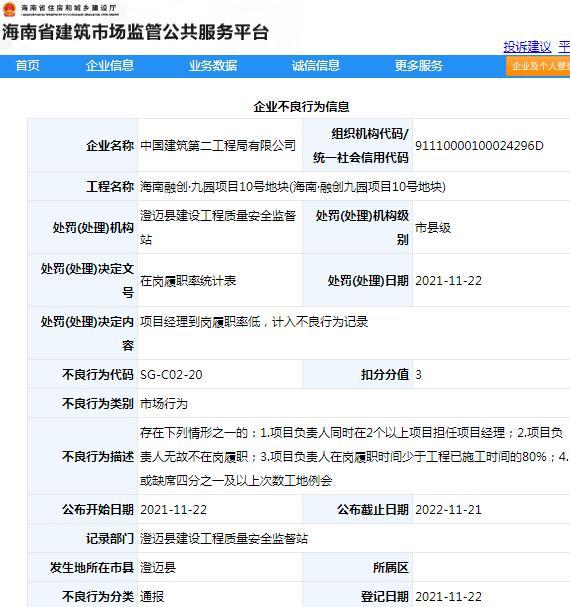The image size is (570, 607).
Task: Click the agency level value 市县级
Action: pyautogui.click(x=433, y=228)
